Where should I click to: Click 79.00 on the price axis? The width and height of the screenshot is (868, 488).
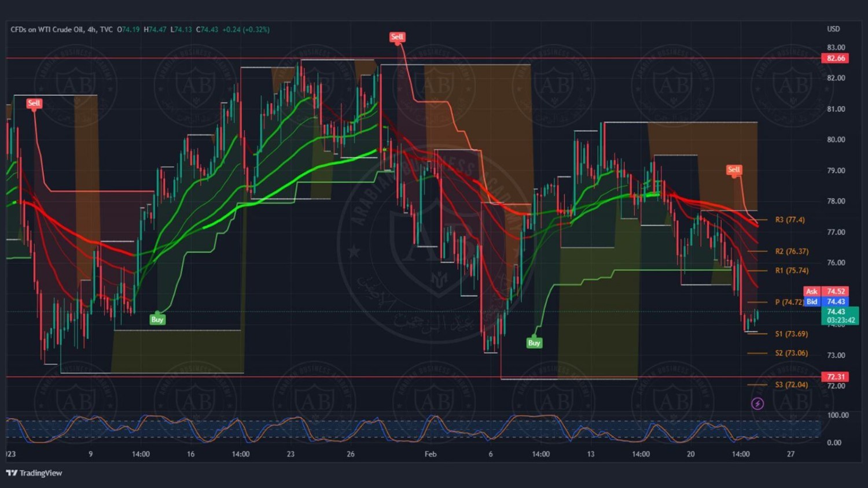[836, 171]
